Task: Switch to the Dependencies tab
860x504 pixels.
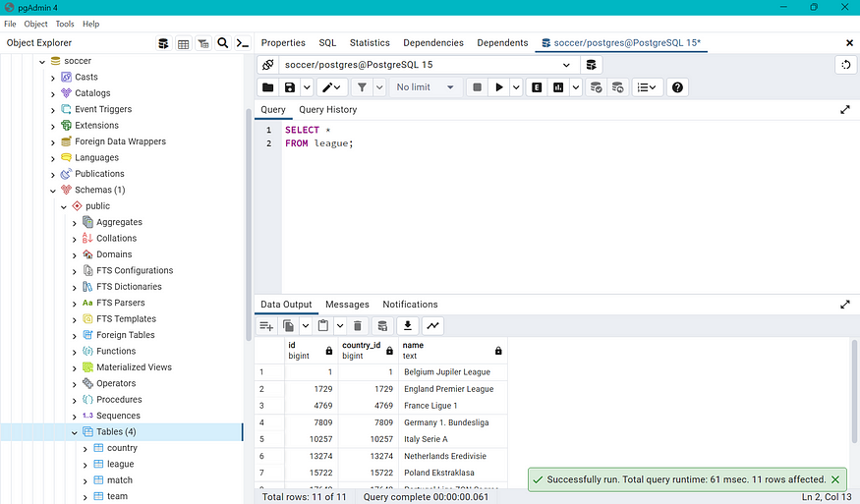Action: pyautogui.click(x=433, y=43)
